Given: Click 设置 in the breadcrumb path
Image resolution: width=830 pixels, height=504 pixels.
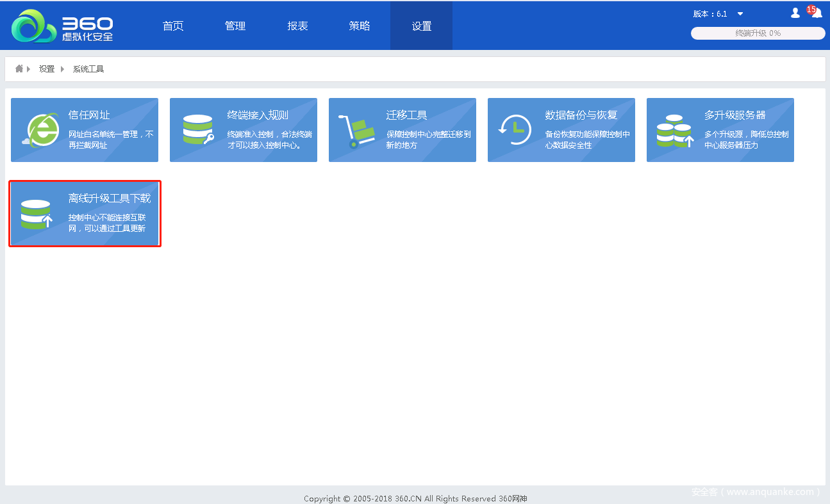Looking at the screenshot, I should (47, 69).
